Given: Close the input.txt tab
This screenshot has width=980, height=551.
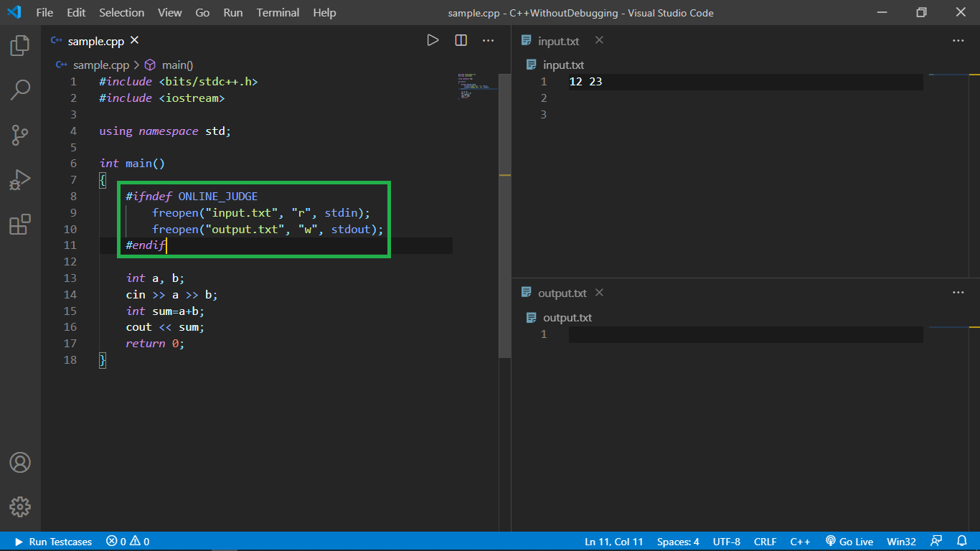Looking at the screenshot, I should pyautogui.click(x=599, y=40).
